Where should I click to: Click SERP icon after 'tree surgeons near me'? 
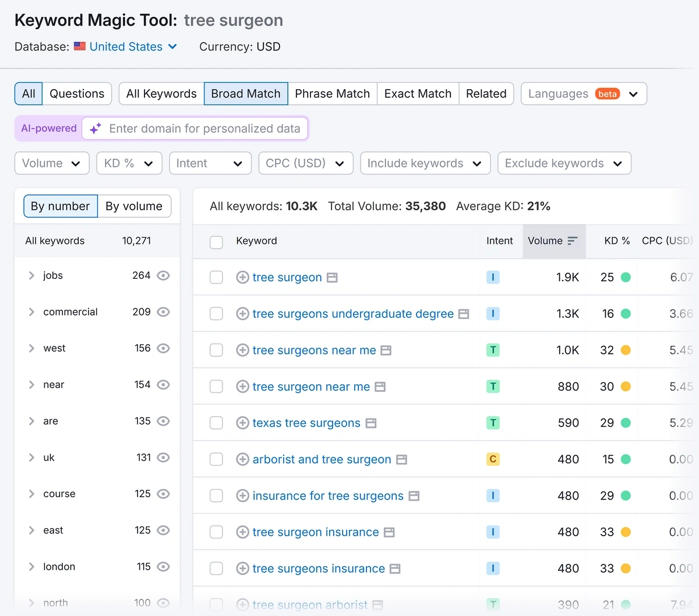click(386, 351)
